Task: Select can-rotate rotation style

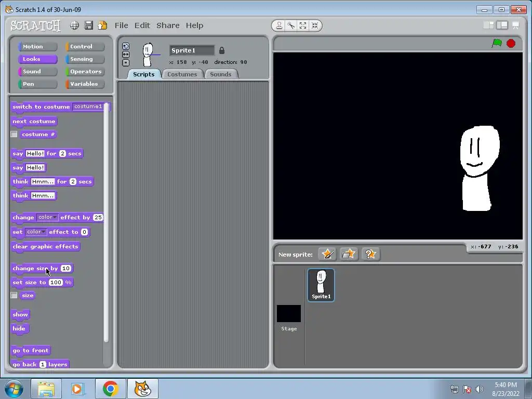Action: click(126, 46)
